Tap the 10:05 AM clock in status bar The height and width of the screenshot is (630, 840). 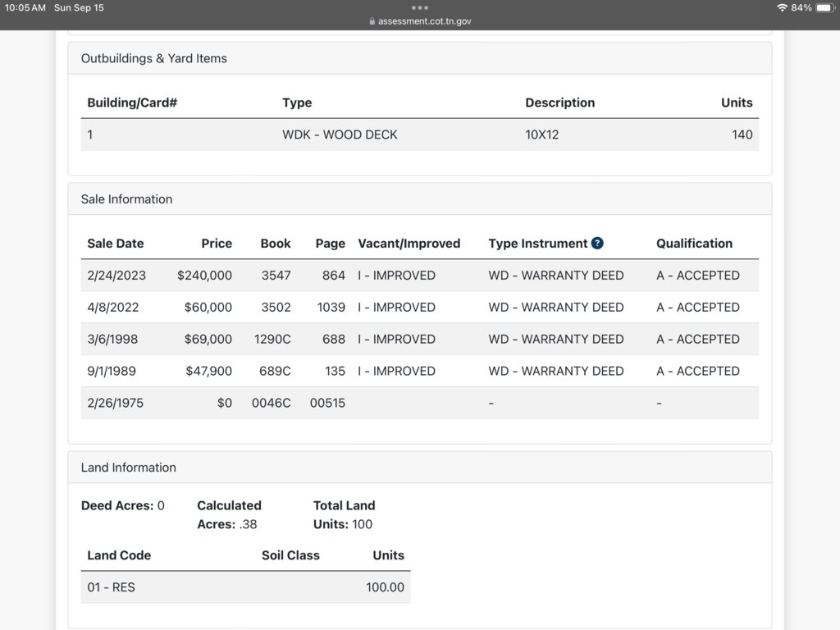click(25, 8)
